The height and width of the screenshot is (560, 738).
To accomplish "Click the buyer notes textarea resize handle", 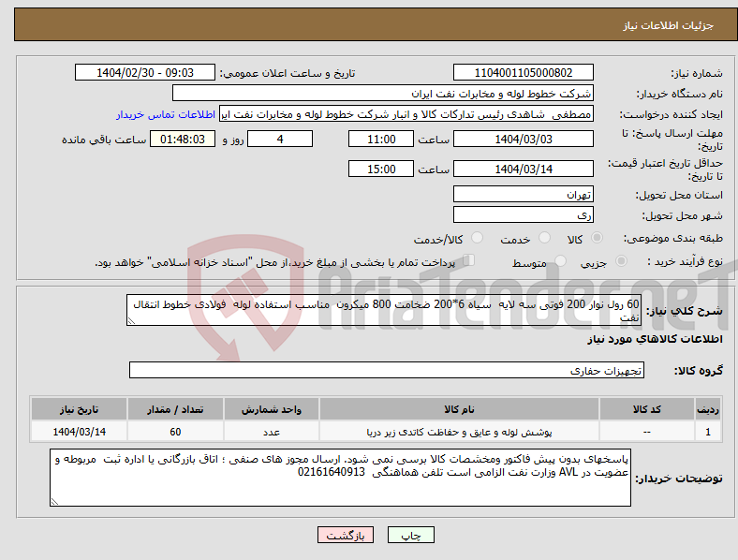I will pos(54,502).
